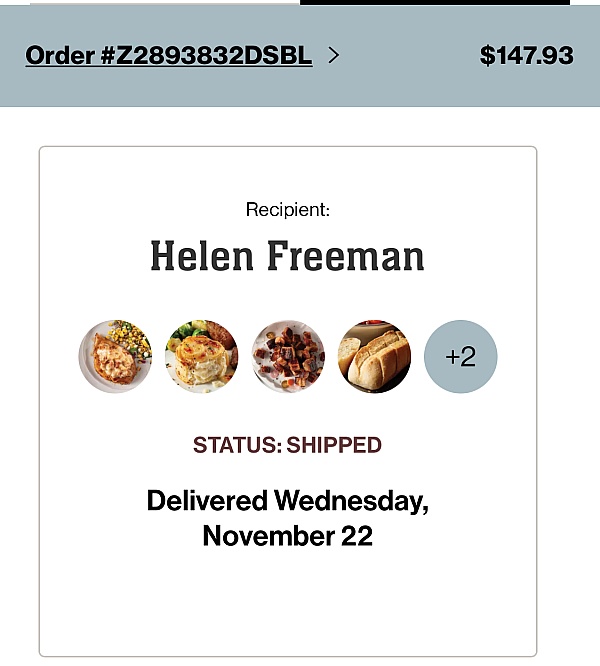Image resolution: width=600 pixels, height=666 pixels.
Task: Click the $147.93 order total
Action: coord(526,56)
